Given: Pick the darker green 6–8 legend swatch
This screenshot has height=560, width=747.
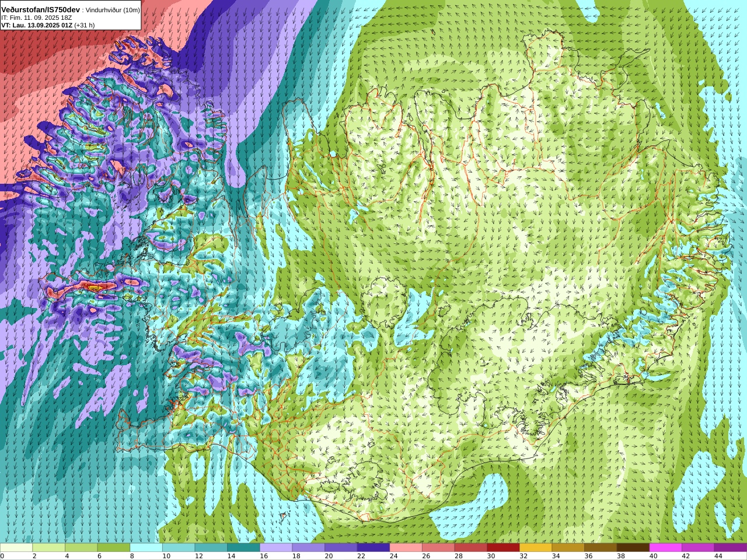Looking at the screenshot, I should [x=114, y=548].
